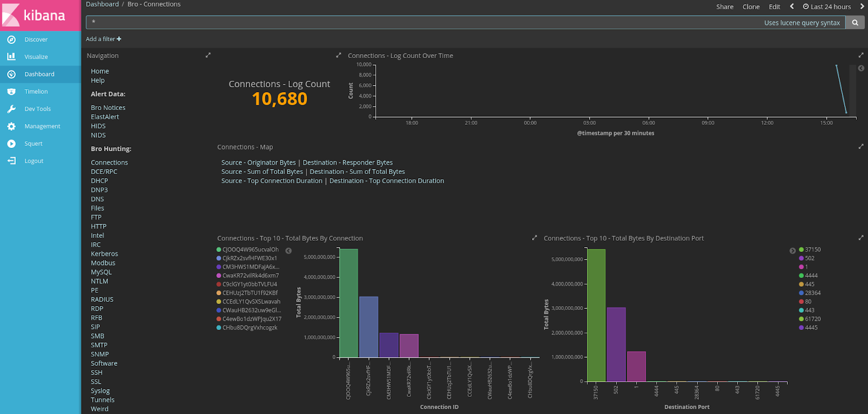The width and height of the screenshot is (868, 414).
Task: Click Uses lucene query syntax hint
Action: coord(802,23)
